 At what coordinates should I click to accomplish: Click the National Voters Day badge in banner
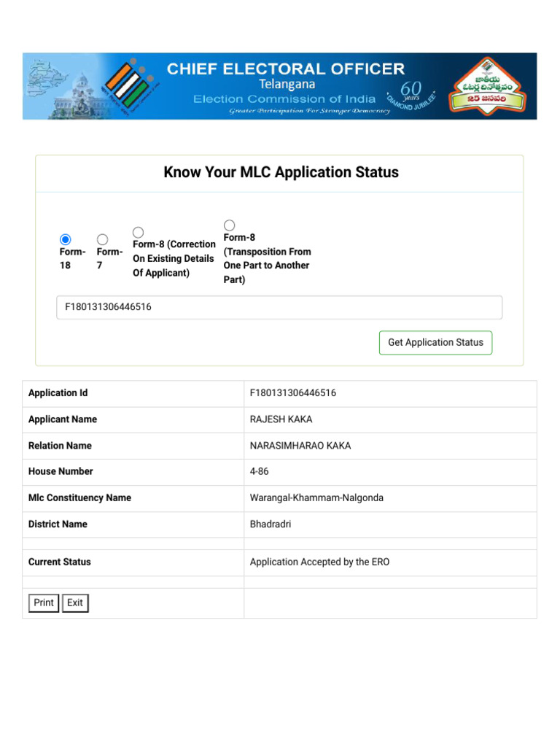click(x=486, y=86)
